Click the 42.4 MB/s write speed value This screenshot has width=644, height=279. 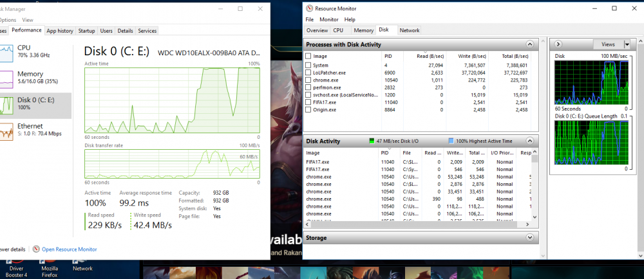[151, 225]
